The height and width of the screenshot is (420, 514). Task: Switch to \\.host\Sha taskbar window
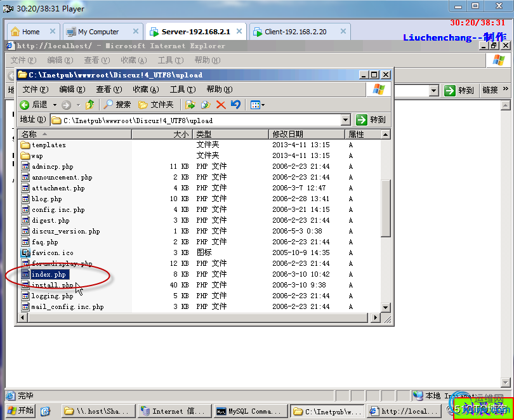[x=98, y=411]
